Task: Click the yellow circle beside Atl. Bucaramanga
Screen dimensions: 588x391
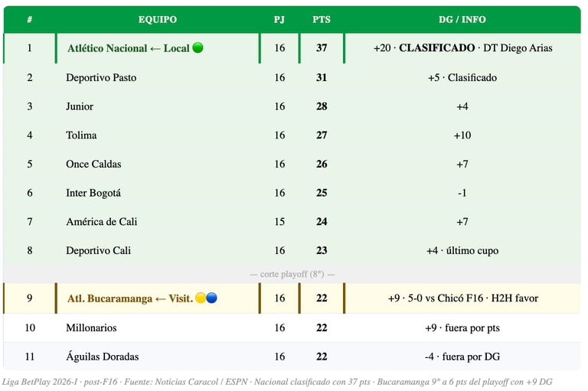Action: click(201, 298)
